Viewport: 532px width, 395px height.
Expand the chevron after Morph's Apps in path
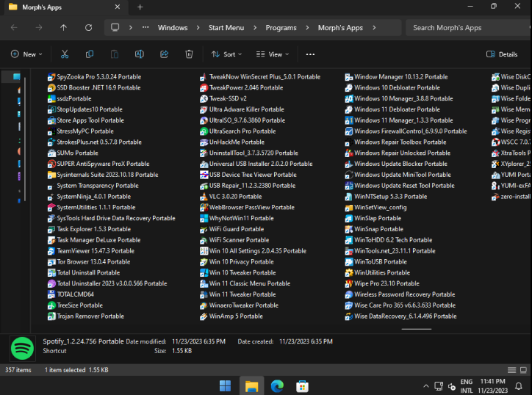[x=374, y=27]
